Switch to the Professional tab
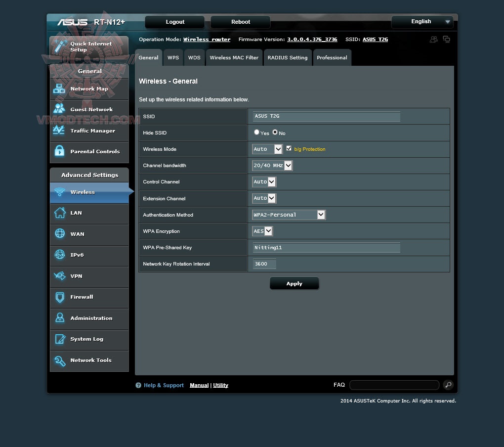Viewport: 504px width, 447px height. (332, 57)
